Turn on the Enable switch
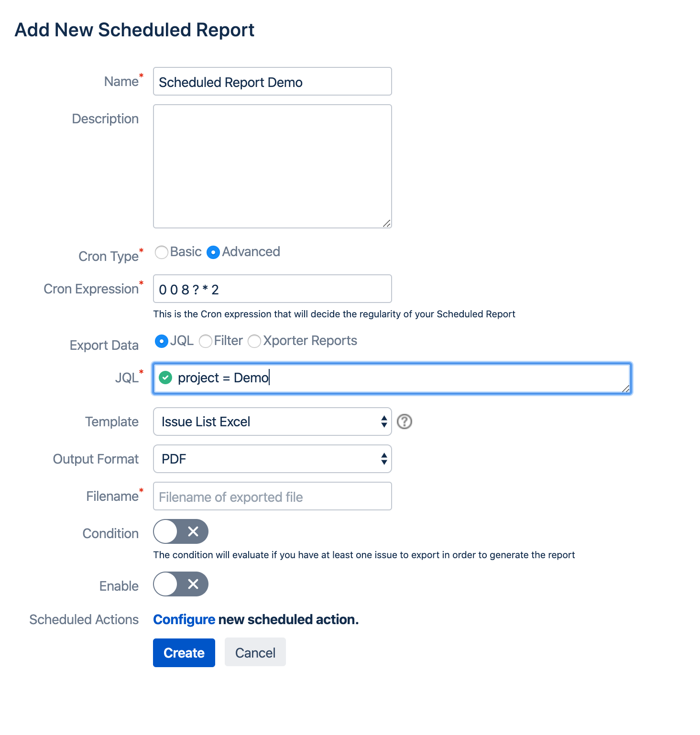Image resolution: width=700 pixels, height=735 pixels. point(181,584)
